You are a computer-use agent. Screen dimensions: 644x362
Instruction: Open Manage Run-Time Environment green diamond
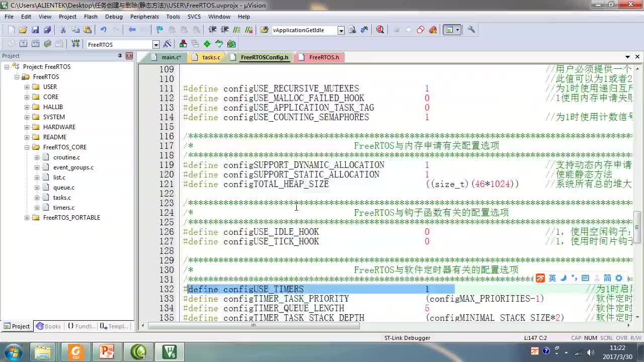click(207, 44)
